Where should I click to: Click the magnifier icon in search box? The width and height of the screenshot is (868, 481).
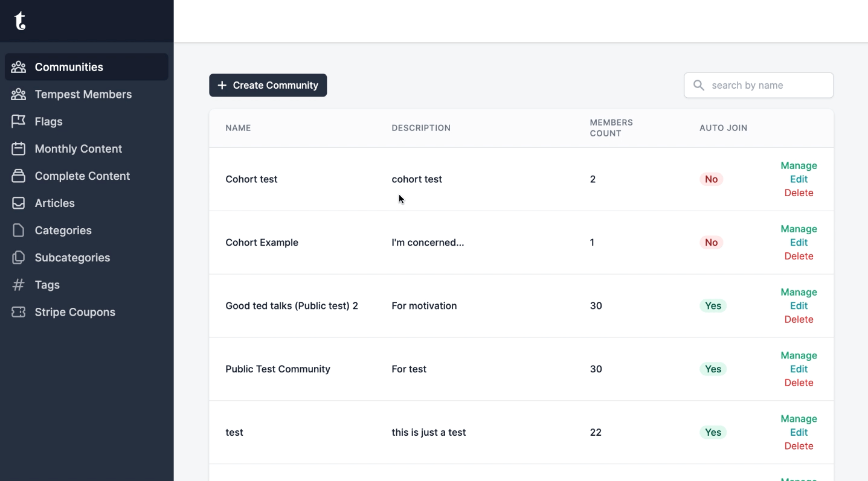point(699,86)
